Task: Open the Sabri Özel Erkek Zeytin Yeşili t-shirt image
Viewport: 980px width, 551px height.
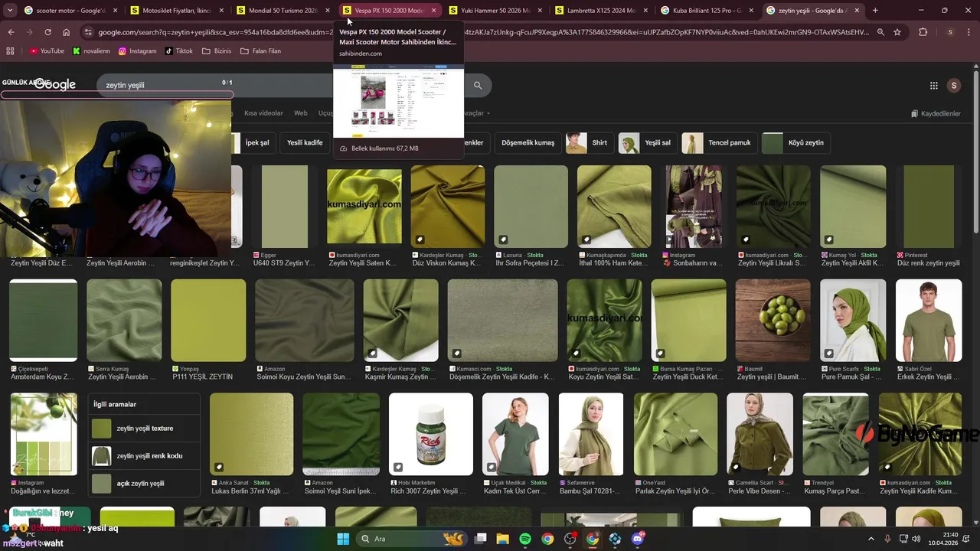Action: click(929, 321)
